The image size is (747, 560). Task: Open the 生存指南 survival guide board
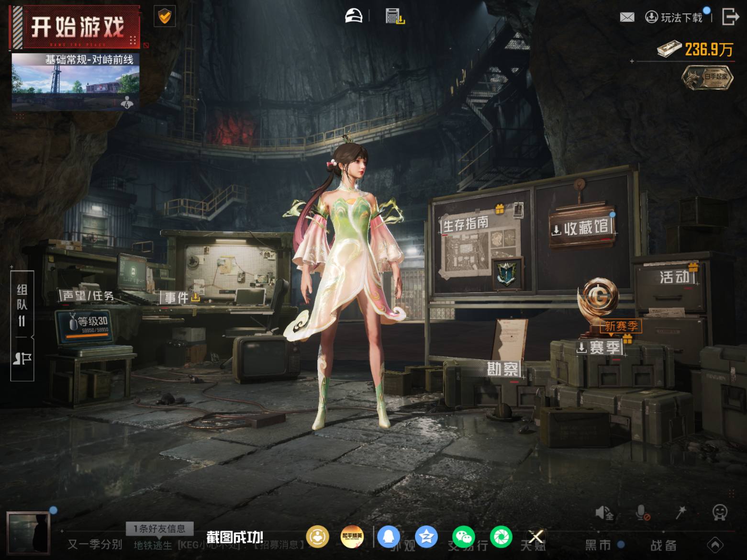tap(465, 224)
